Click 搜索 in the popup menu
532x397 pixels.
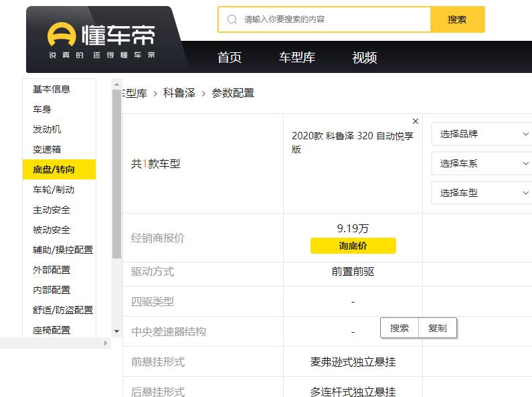coord(400,328)
